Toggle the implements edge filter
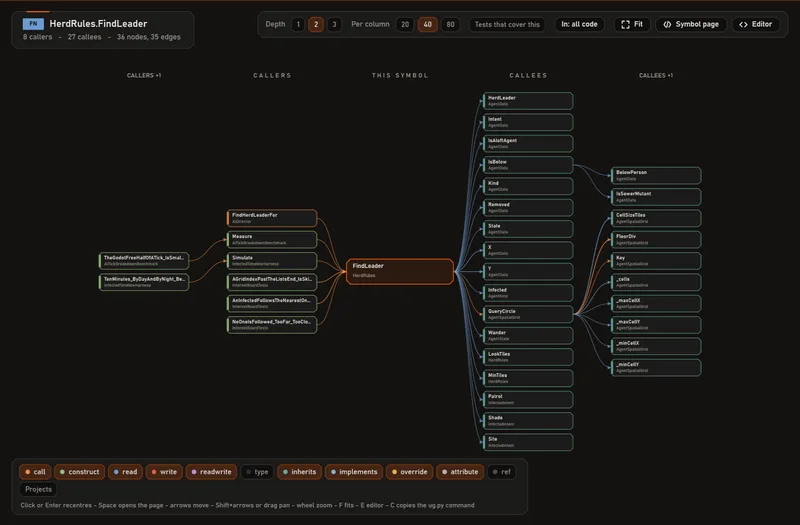800x525 pixels. tap(354, 472)
